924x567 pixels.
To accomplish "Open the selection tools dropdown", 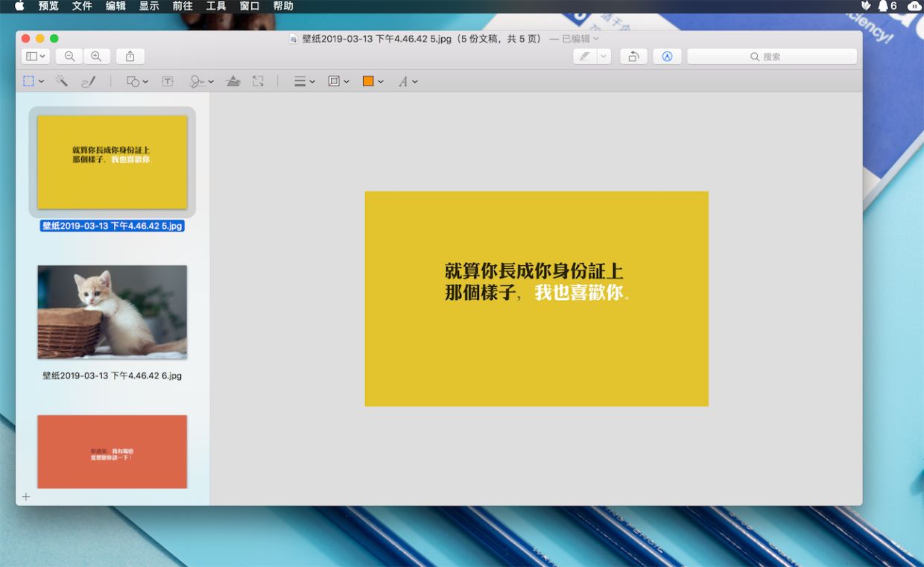I will [33, 81].
